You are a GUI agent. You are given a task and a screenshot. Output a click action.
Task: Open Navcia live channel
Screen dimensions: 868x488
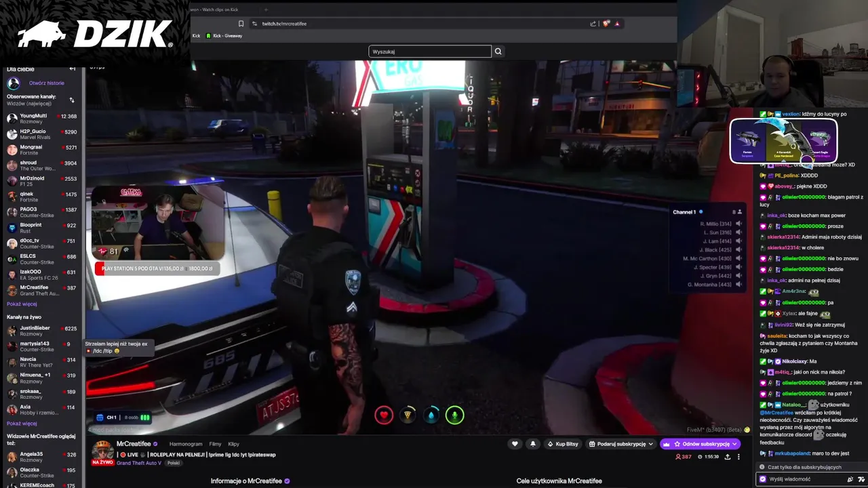[x=41, y=362]
